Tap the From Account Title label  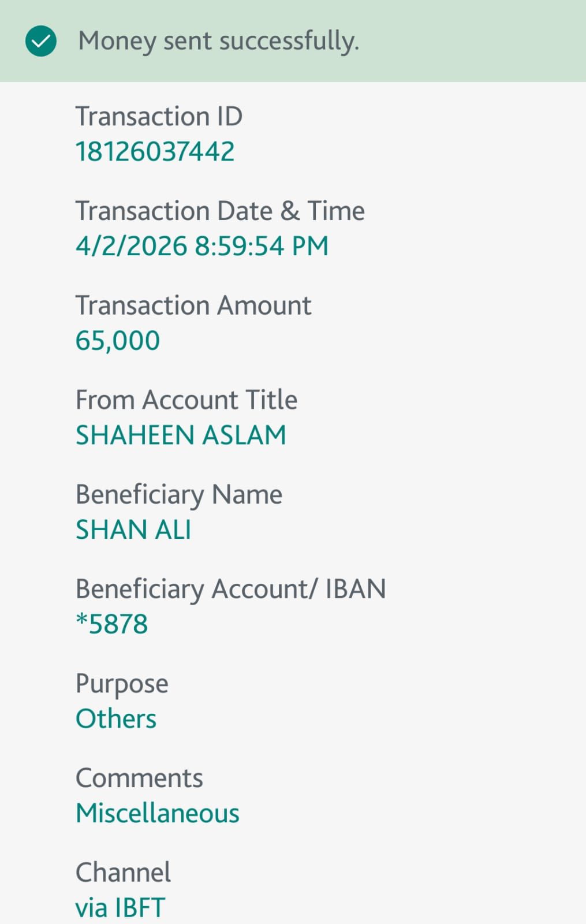[186, 400]
